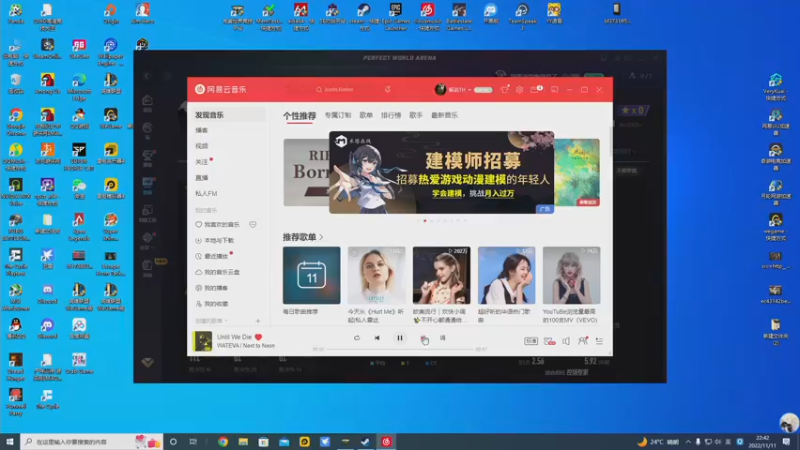
Task: Click the Google Chrome desktop icon
Action: pos(16,121)
